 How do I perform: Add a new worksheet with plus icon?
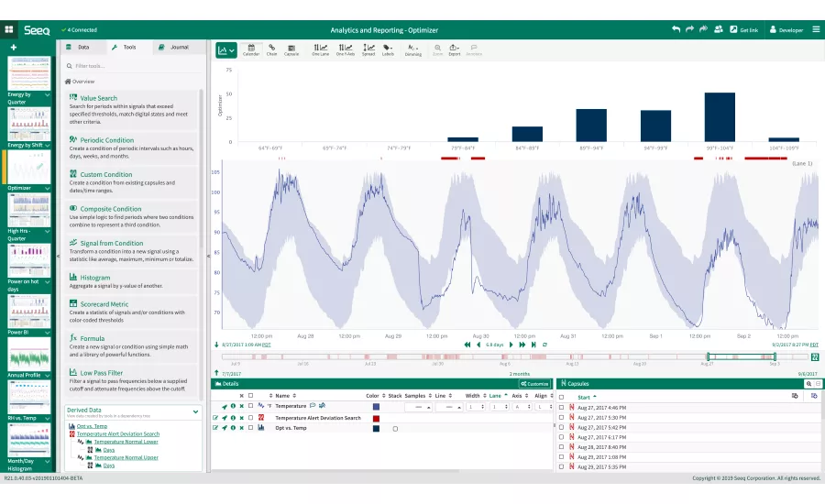point(14,48)
